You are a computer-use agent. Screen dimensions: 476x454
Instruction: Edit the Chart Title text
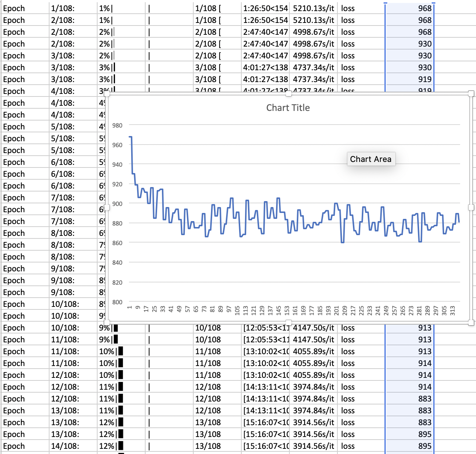(x=288, y=108)
